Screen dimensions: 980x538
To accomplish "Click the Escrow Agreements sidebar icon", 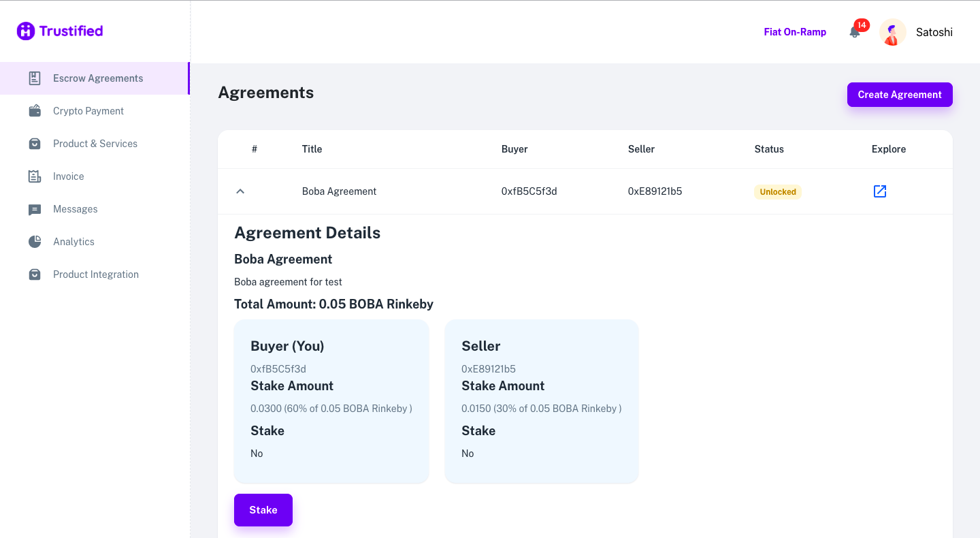I will (35, 78).
